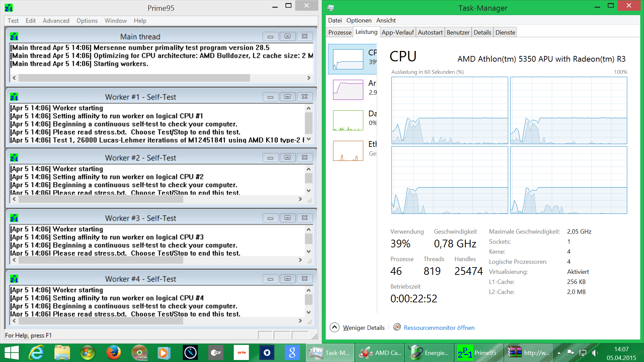644x362 pixels.
Task: Expand hidden system tray icons arrow
Action: tap(559, 353)
